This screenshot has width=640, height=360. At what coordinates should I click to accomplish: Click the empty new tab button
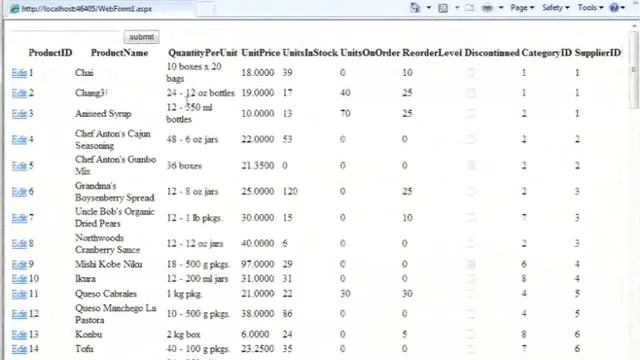tap(205, 9)
